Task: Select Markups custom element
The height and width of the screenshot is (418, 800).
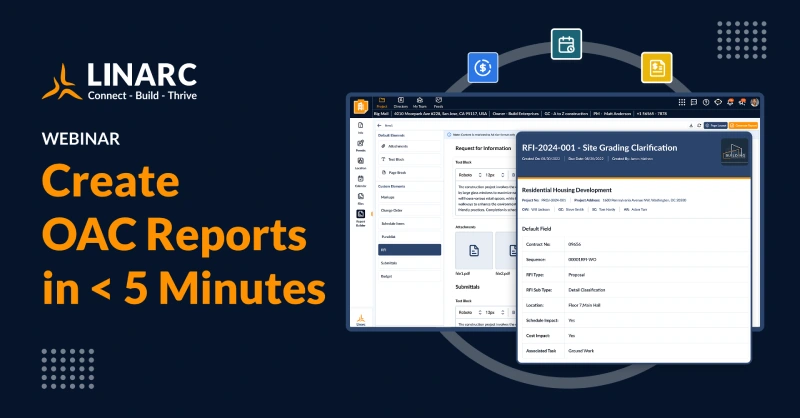Action: click(409, 197)
